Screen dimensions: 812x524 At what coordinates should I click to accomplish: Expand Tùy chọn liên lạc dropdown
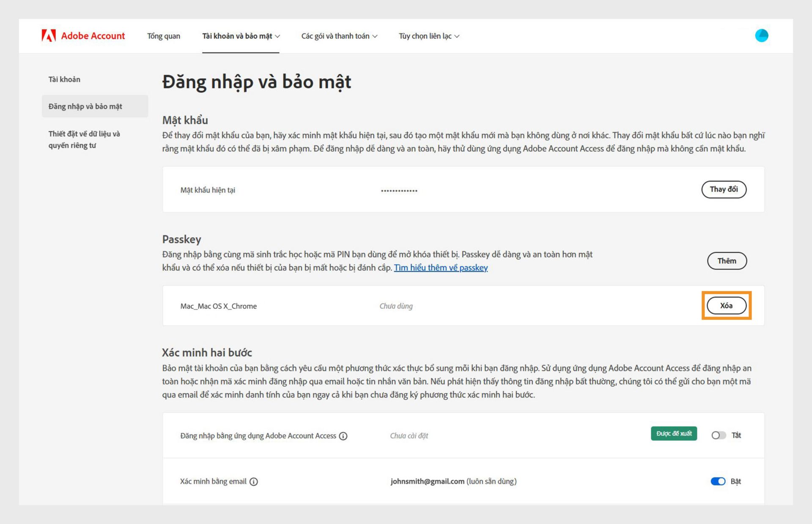point(428,36)
